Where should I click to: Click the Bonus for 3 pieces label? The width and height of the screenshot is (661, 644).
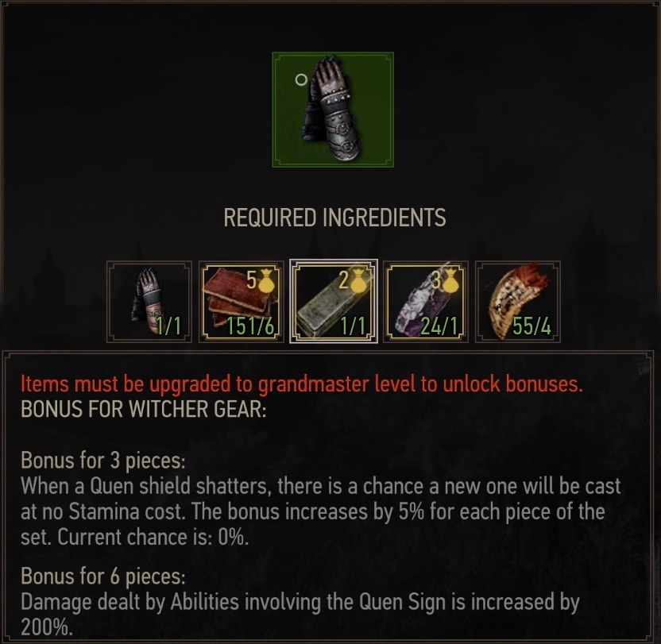[103, 461]
